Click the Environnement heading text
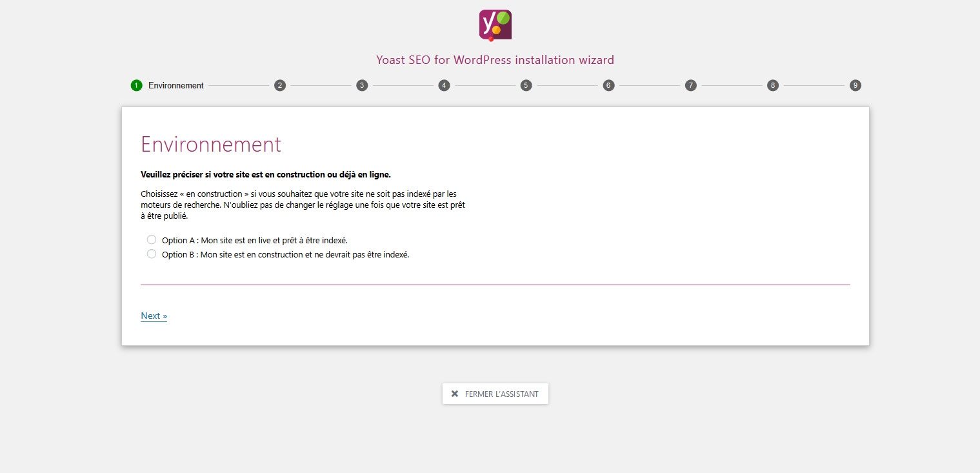The width and height of the screenshot is (980, 473). click(x=211, y=144)
